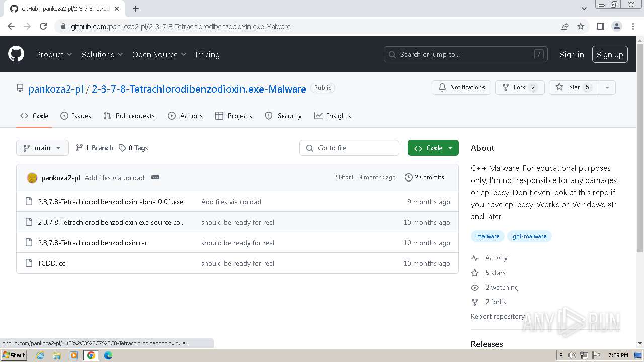Screen dimensions: 644x362
Task: Open File Explorer folder on taskbar
Action: pyautogui.click(x=57, y=355)
